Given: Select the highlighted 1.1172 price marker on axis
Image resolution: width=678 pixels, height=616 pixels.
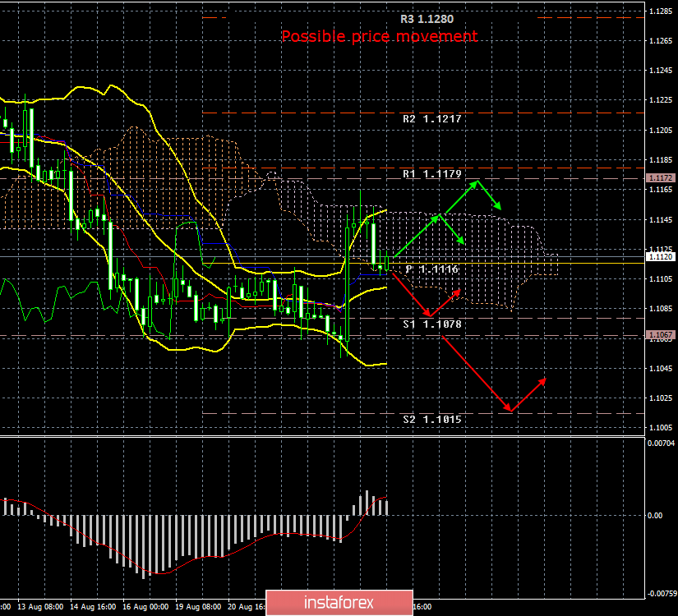Looking at the screenshot, I should click(x=660, y=177).
